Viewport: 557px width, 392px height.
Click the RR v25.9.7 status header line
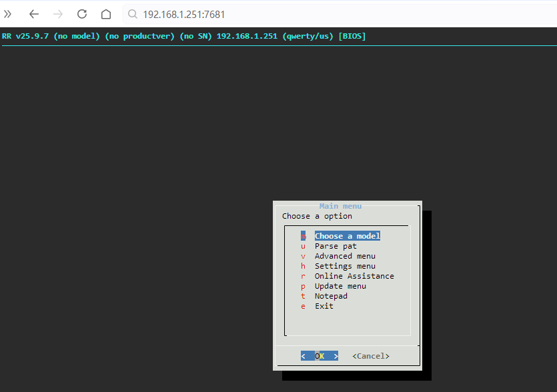(x=184, y=36)
